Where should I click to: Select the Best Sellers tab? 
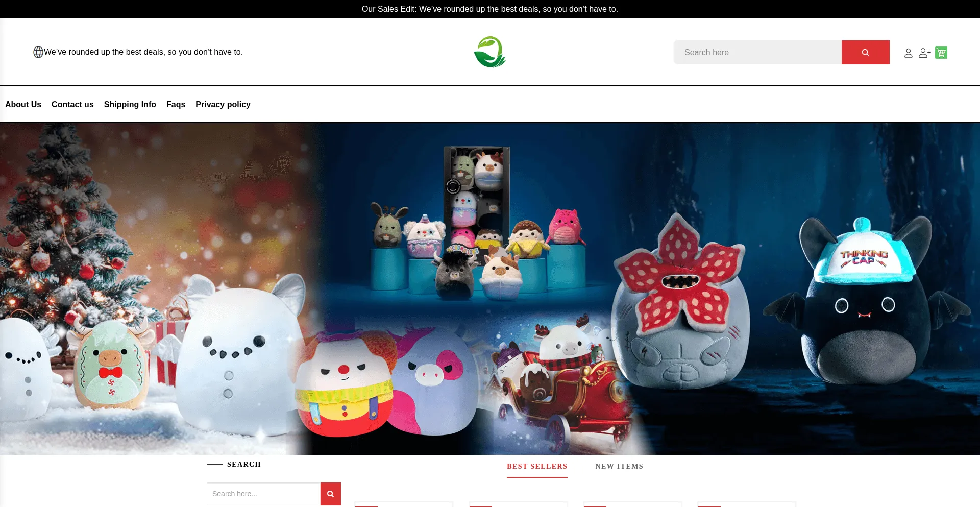[537, 467]
